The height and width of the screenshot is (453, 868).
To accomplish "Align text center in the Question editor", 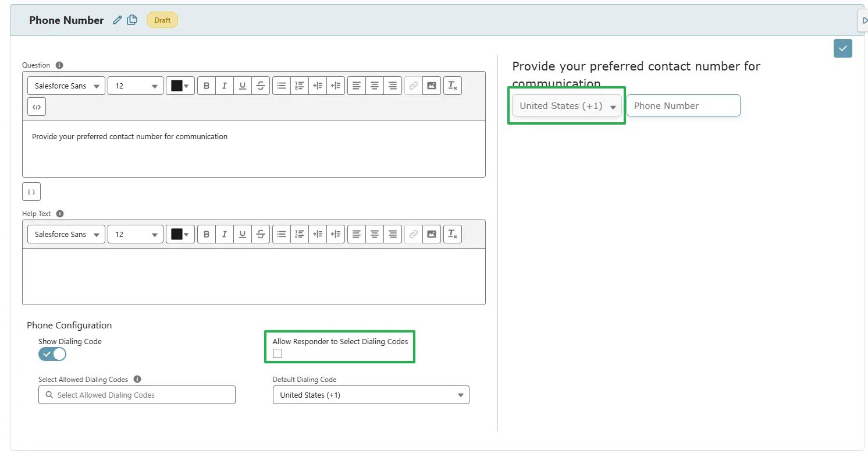I will (375, 86).
